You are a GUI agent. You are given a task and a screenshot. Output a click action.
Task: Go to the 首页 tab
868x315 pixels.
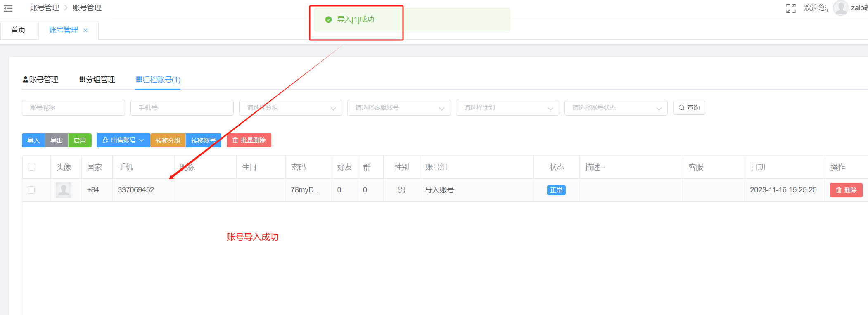pos(19,30)
